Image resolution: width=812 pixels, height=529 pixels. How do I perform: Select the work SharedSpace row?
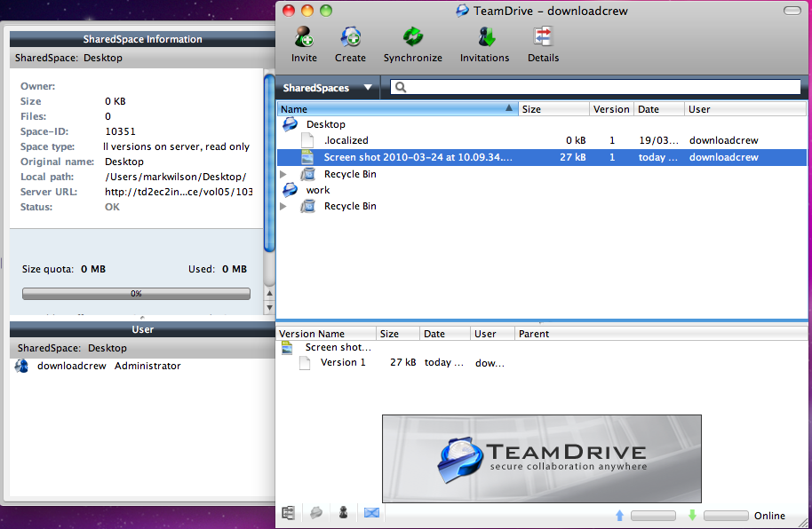(542, 190)
